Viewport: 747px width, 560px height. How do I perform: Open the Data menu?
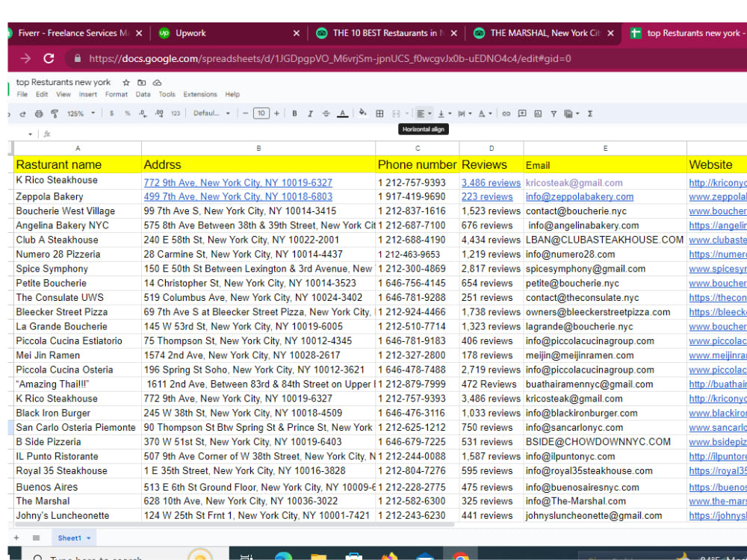coord(143,94)
